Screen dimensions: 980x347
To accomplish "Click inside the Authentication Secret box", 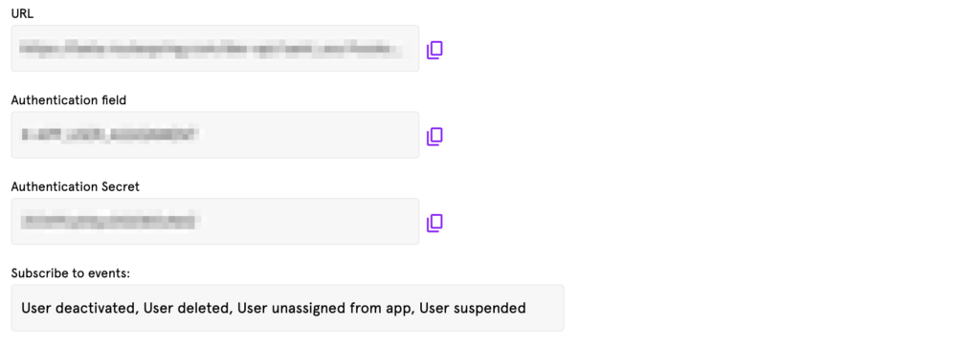I will point(215,221).
